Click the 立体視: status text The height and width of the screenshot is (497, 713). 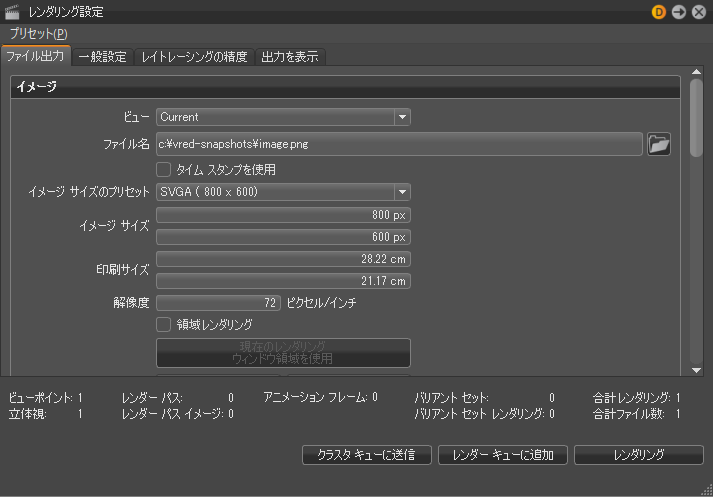click(x=27, y=414)
